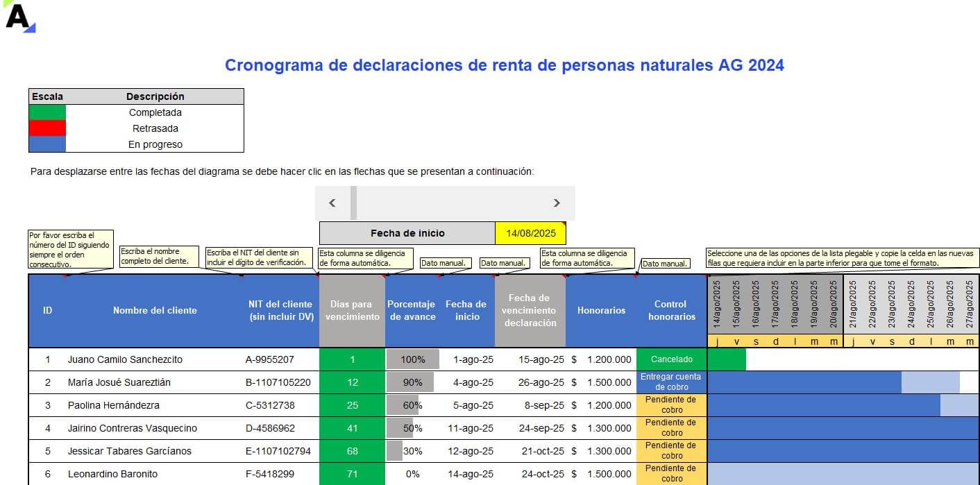Select the name Jairino Contreras Vasquecino
Viewport: 980px width, 485px height.
point(133,428)
